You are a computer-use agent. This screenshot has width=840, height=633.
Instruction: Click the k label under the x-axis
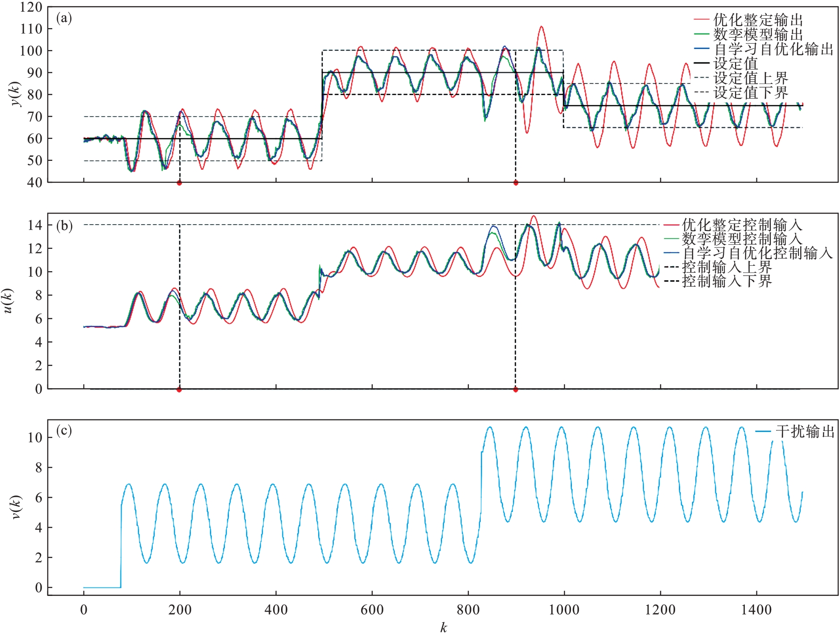click(x=443, y=627)
